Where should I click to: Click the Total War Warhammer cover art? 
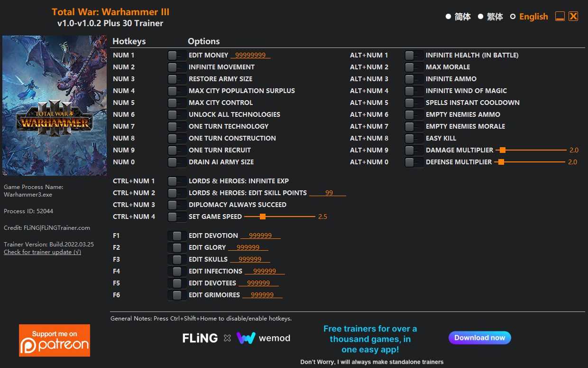(55, 105)
